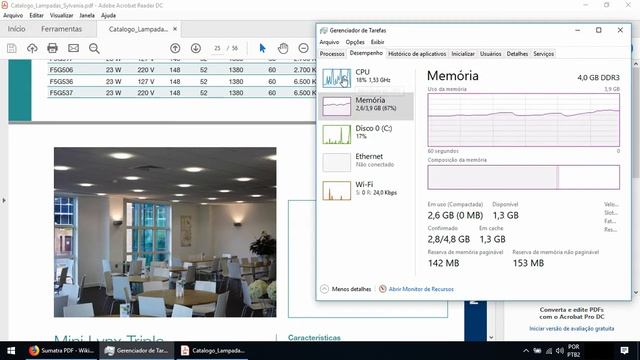Click the email envelope icon in Acrobat
The width and height of the screenshot is (640, 360).
click(x=73, y=48)
